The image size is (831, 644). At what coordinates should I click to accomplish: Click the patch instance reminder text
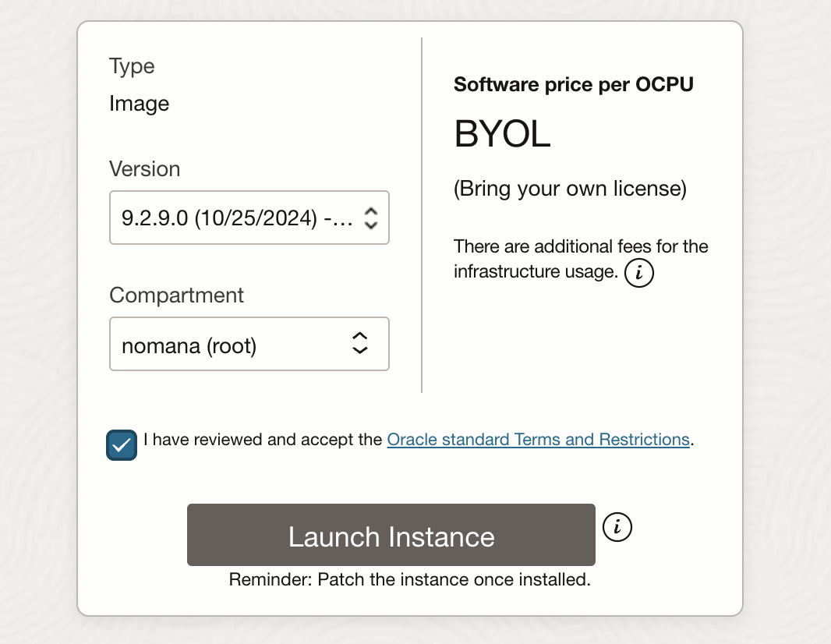pyautogui.click(x=409, y=580)
